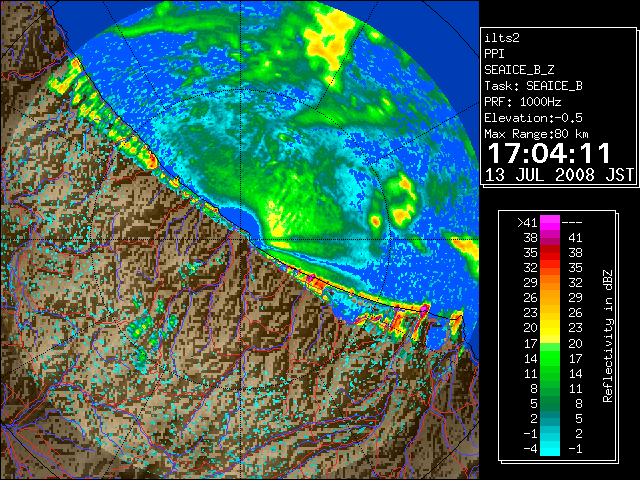Click the '13 JUL 2008 JST' date
Screen dimensions: 640x480
point(559,175)
